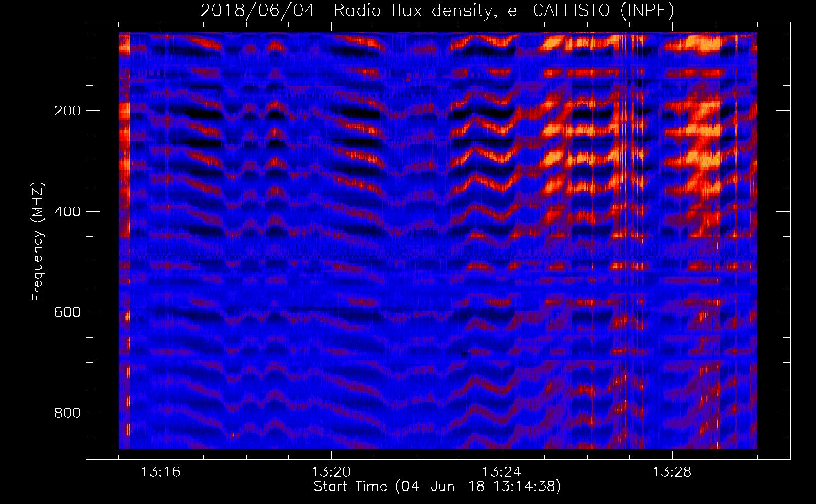The image size is (816, 504).
Task: Click the 13:28 time tick label
Action: (672, 472)
